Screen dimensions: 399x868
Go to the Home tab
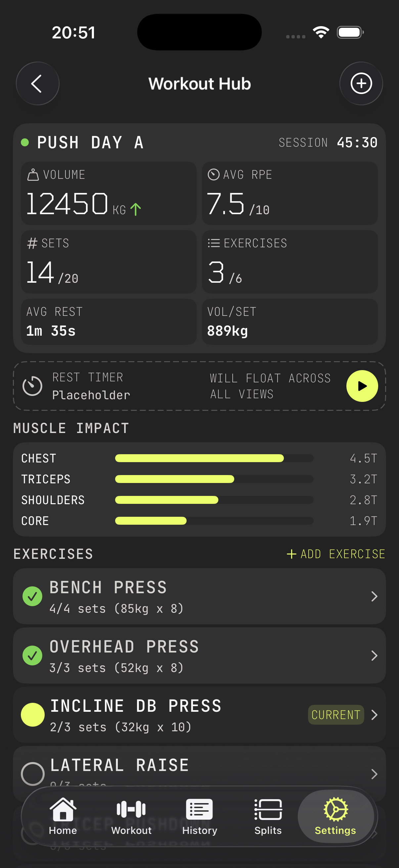63,810
